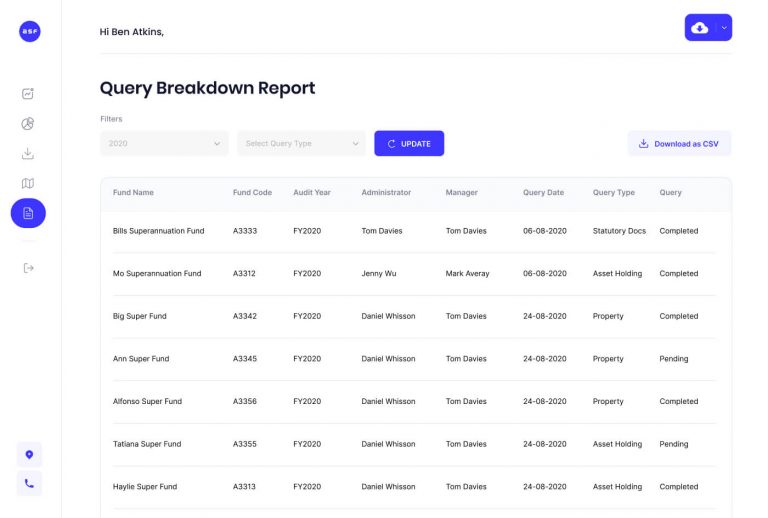Click the Query Type column header
The height and width of the screenshot is (518, 768).
click(x=613, y=192)
